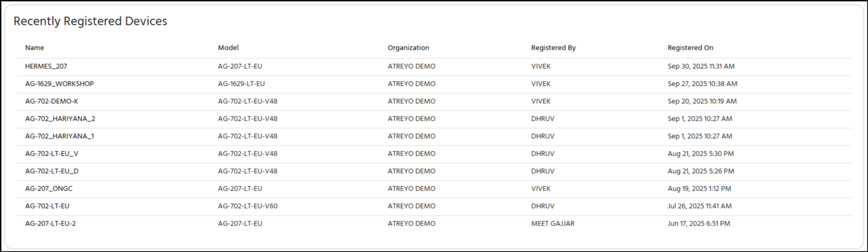Choose the AG-702-LT-EU_D device
The image size is (868, 252).
coord(51,172)
